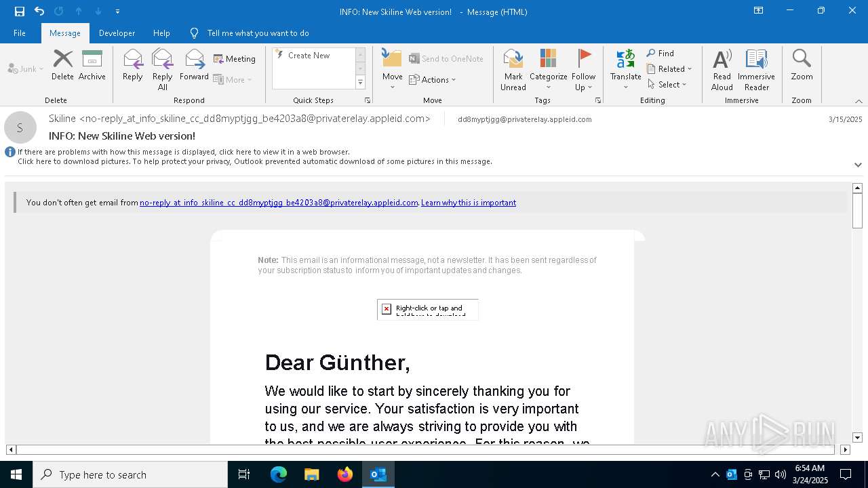Open the Related dropdown
The width and height of the screenshot is (868, 488).
click(x=669, y=69)
